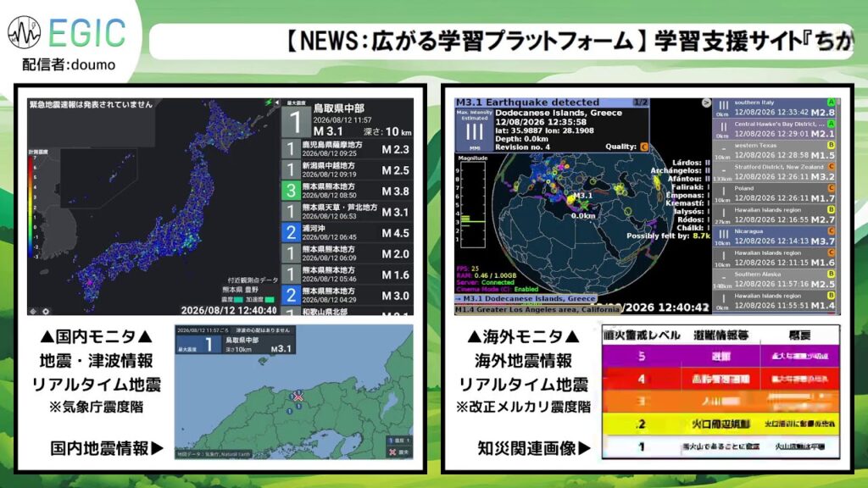Click the 和歌山県北部 partially visible row
This screenshot has height=488, width=868.
tap(347, 311)
